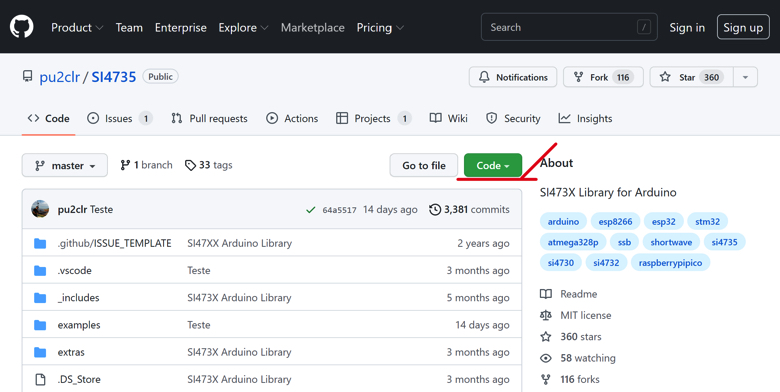This screenshot has width=780, height=392.
Task: Switch to the Pull requests tab
Action: coord(209,118)
